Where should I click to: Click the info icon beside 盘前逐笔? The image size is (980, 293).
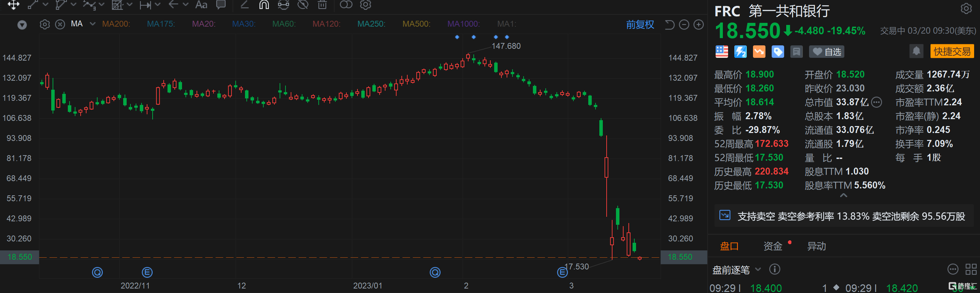pyautogui.click(x=774, y=269)
